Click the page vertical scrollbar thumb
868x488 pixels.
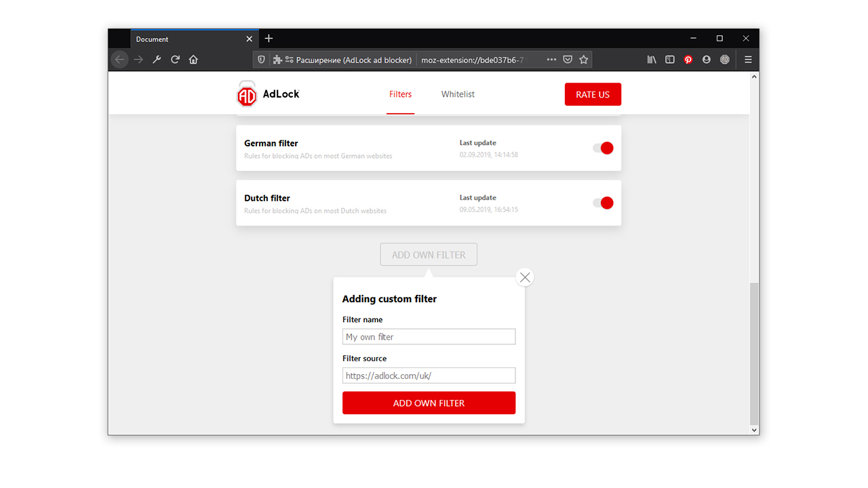[754, 354]
